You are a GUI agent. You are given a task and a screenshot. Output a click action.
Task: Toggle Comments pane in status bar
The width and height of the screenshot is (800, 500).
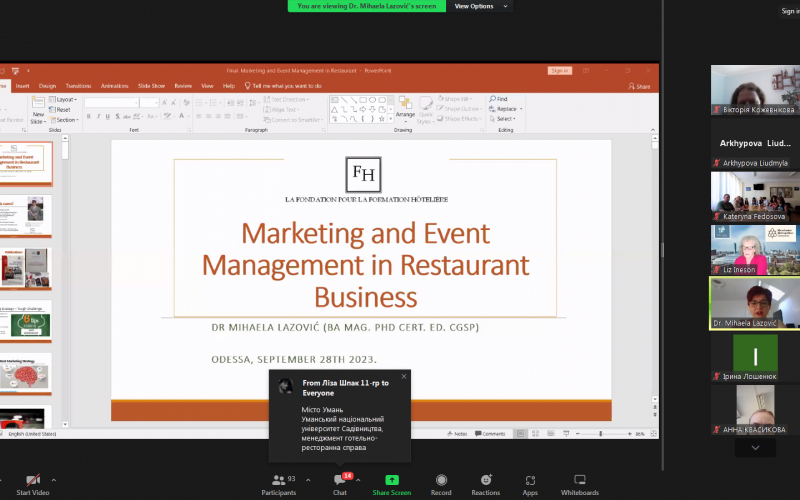click(490, 434)
